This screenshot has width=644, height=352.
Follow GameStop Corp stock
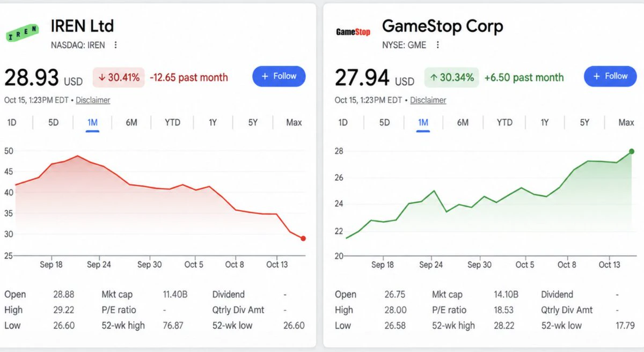pyautogui.click(x=610, y=76)
